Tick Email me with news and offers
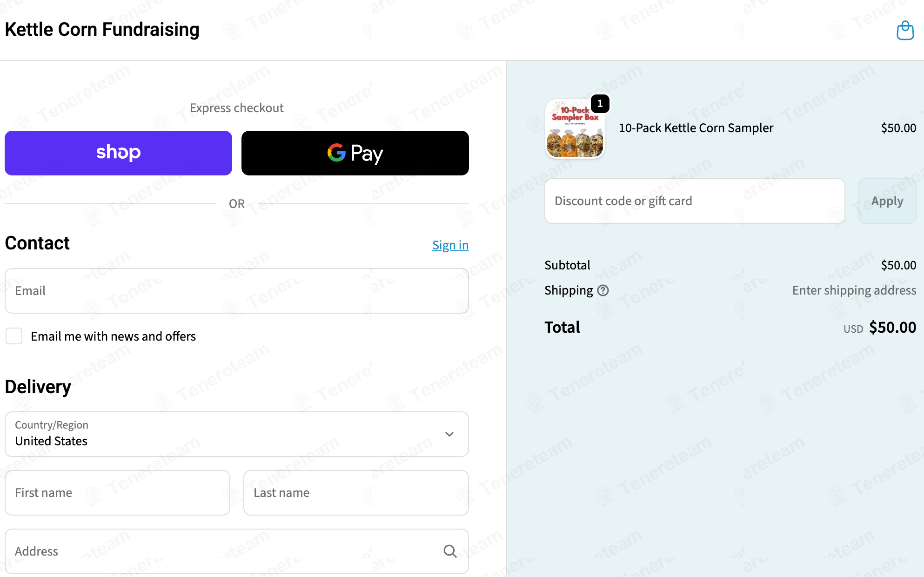The width and height of the screenshot is (924, 577). click(14, 336)
